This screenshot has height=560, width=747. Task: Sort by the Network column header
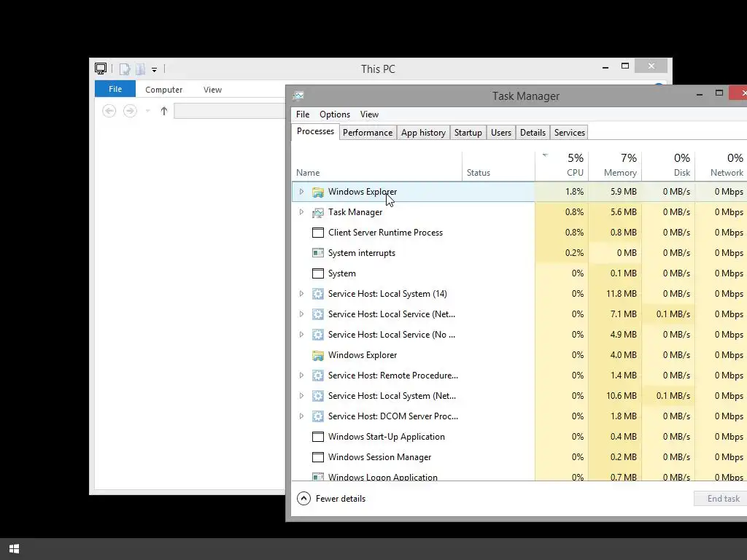pyautogui.click(x=721, y=166)
